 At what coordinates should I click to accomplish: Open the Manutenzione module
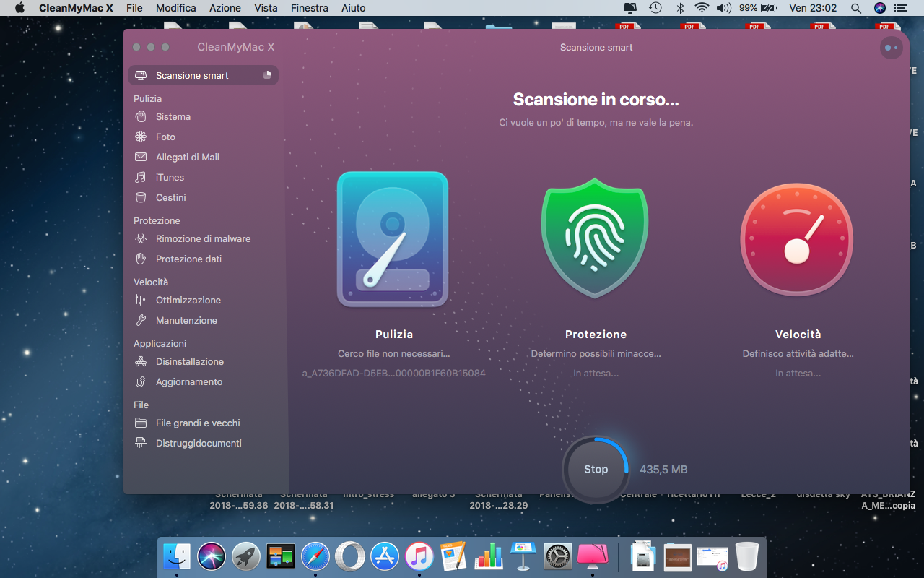click(x=203, y=320)
